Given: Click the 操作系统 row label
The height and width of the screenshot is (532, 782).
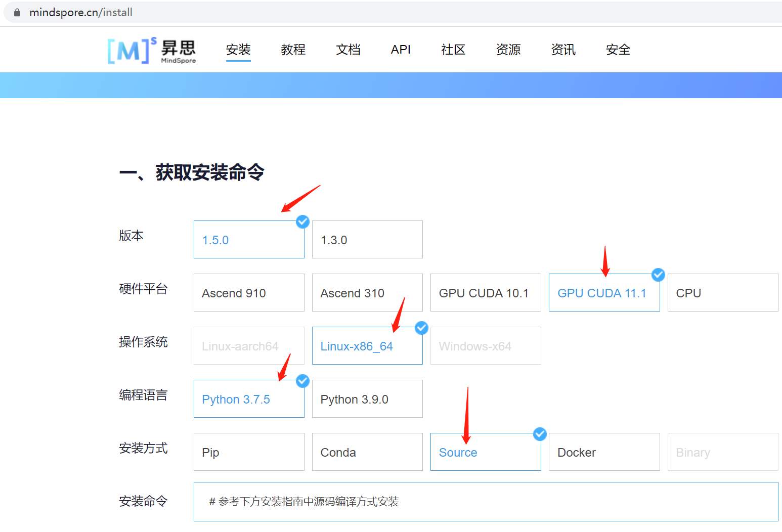Looking at the screenshot, I should [143, 342].
